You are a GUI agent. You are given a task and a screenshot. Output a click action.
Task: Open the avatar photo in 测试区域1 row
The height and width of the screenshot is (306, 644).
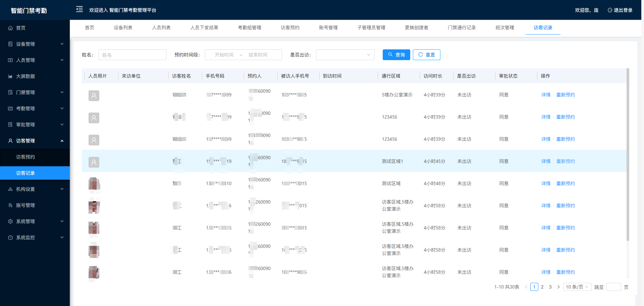click(94, 162)
